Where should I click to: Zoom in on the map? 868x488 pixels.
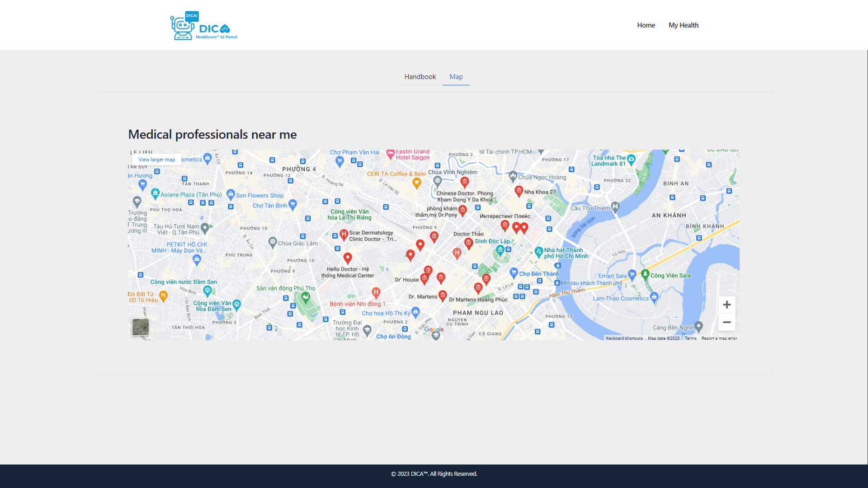pos(726,305)
